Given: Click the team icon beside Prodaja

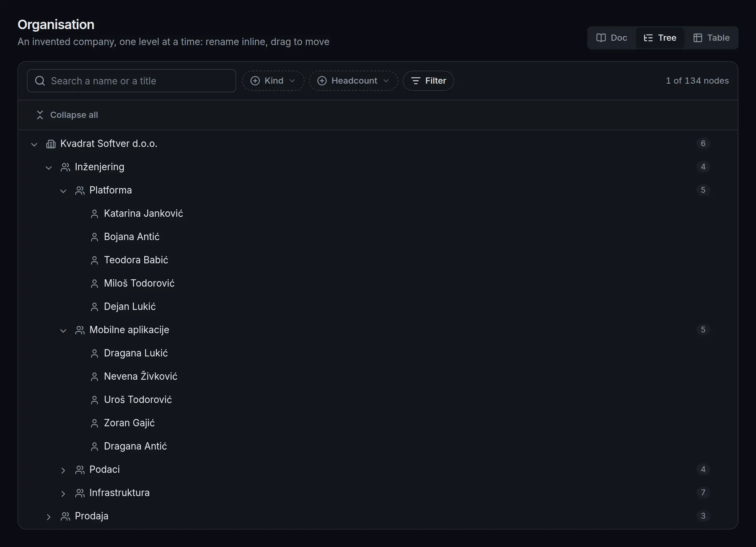Looking at the screenshot, I should 65,516.
